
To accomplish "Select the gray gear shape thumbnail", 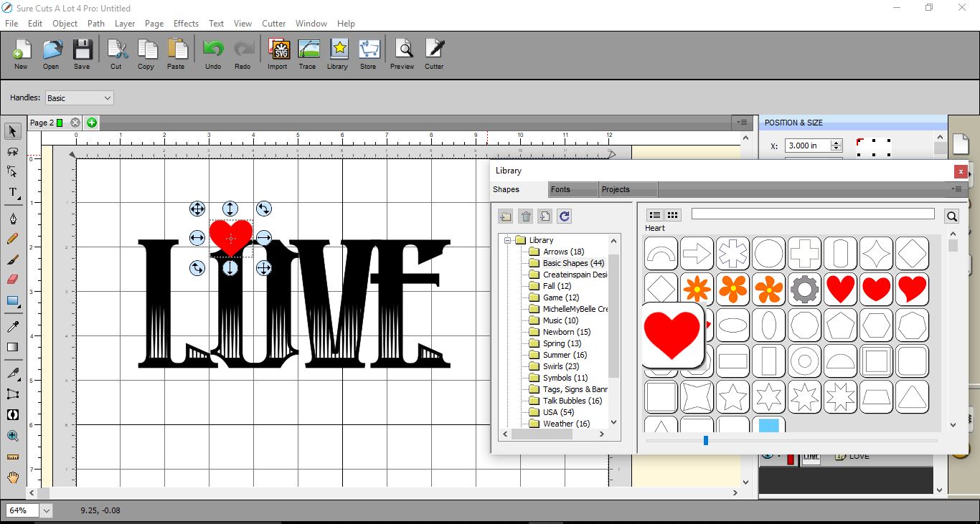I will click(805, 289).
